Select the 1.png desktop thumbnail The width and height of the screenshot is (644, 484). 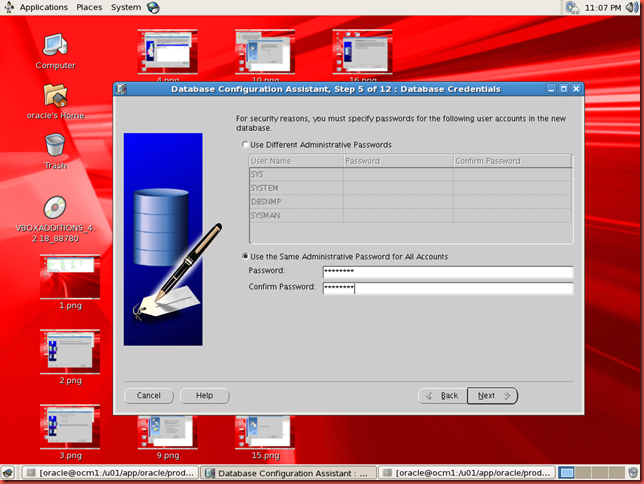coord(70,277)
